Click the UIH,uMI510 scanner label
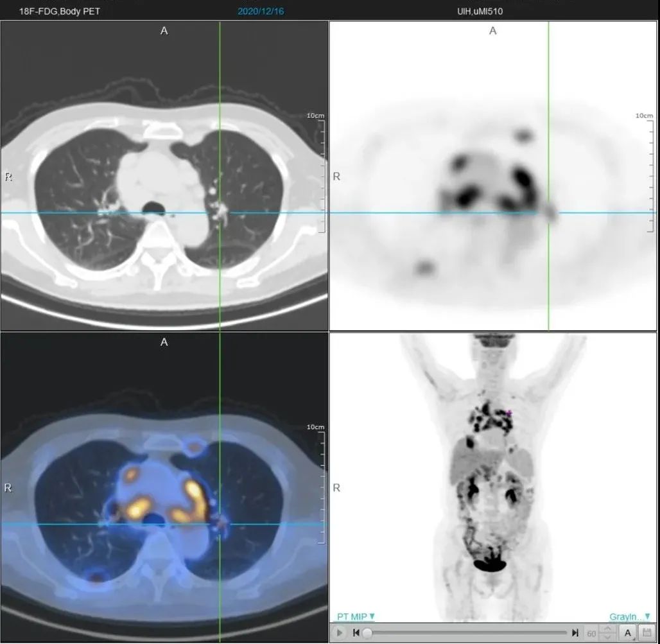Screen dimensions: 660x644 (480, 12)
